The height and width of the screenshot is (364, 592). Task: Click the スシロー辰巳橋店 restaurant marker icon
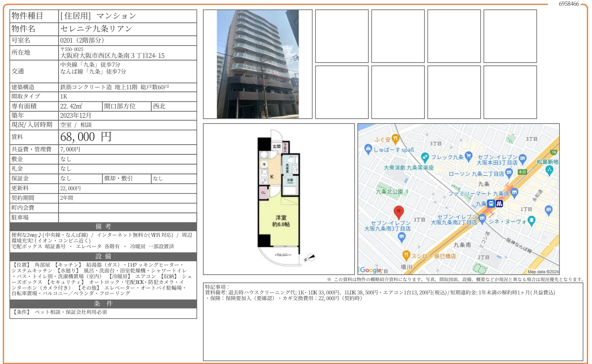tap(406, 255)
